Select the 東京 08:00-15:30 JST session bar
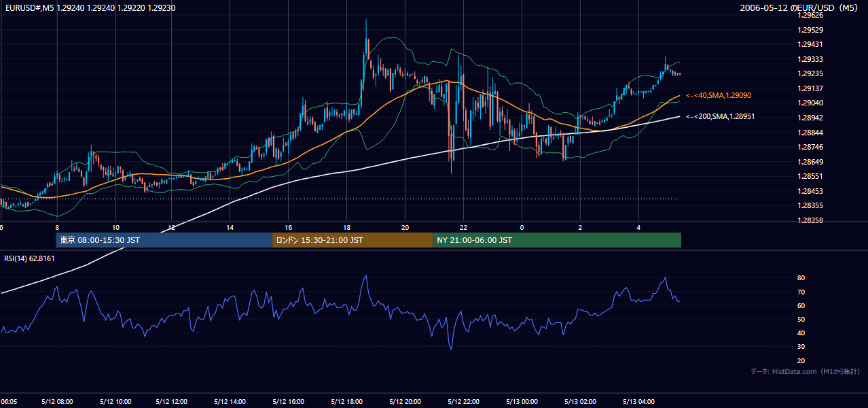The image size is (868, 408). (x=164, y=240)
